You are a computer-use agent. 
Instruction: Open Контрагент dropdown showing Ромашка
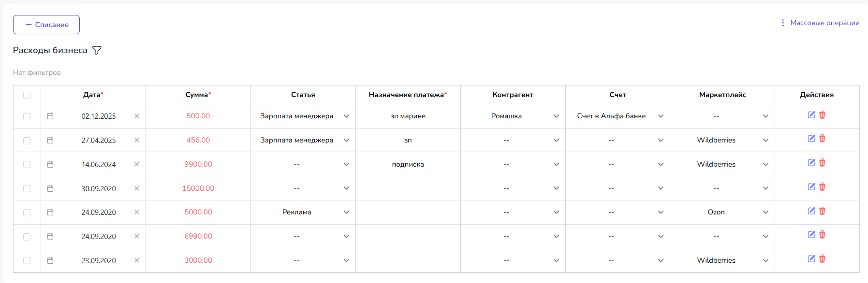556,116
